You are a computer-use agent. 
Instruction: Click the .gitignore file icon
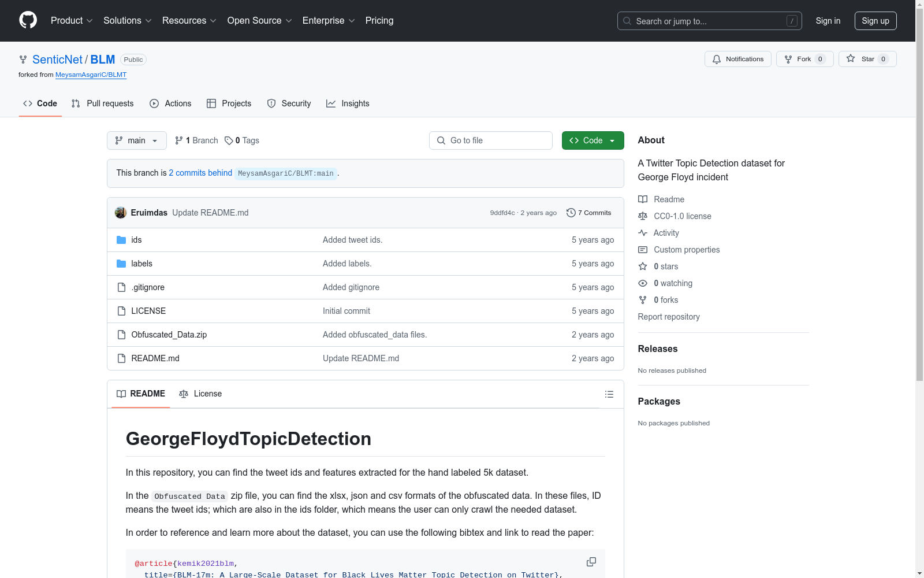(121, 287)
